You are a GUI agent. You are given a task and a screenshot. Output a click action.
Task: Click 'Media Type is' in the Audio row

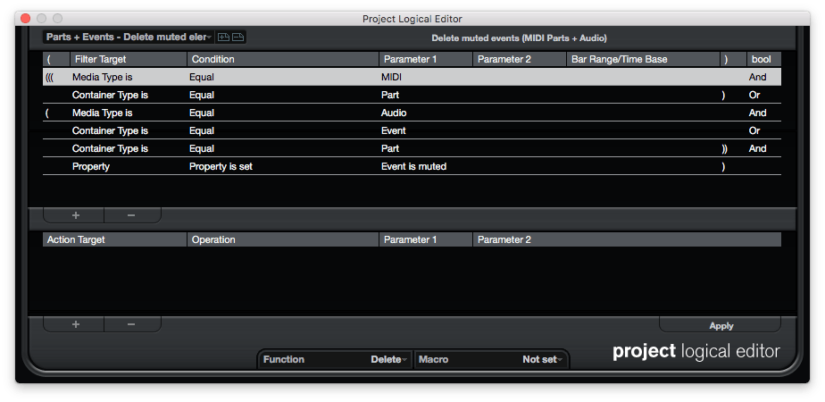[x=102, y=113]
